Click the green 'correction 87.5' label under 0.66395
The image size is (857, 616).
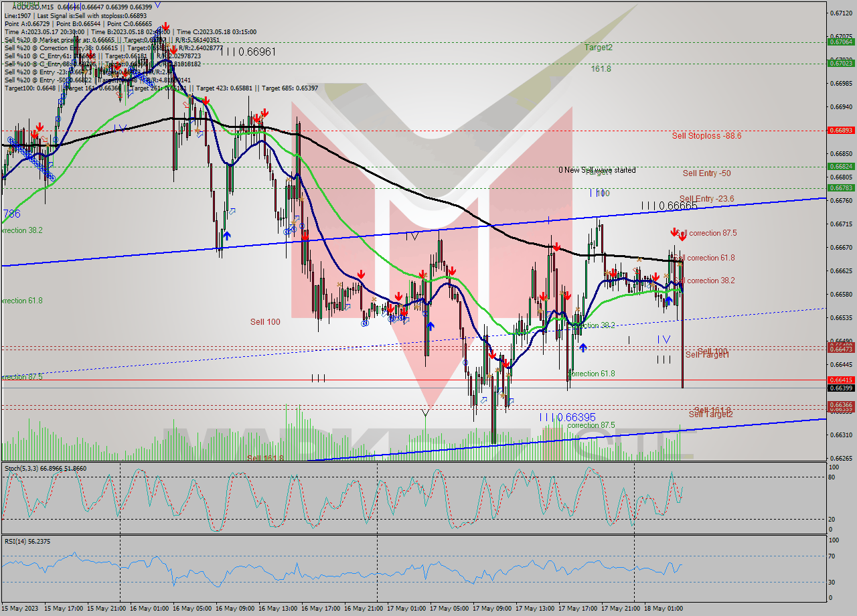click(591, 425)
